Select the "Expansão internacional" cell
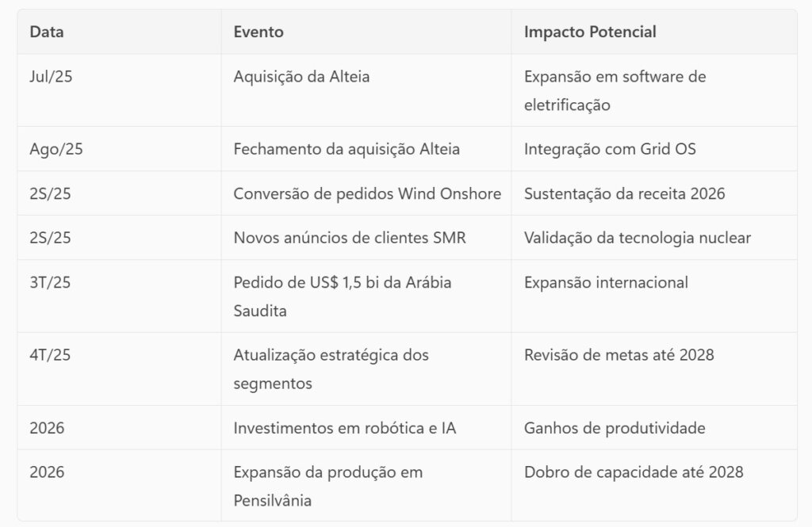This screenshot has height=527, width=812. pyautogui.click(x=606, y=283)
